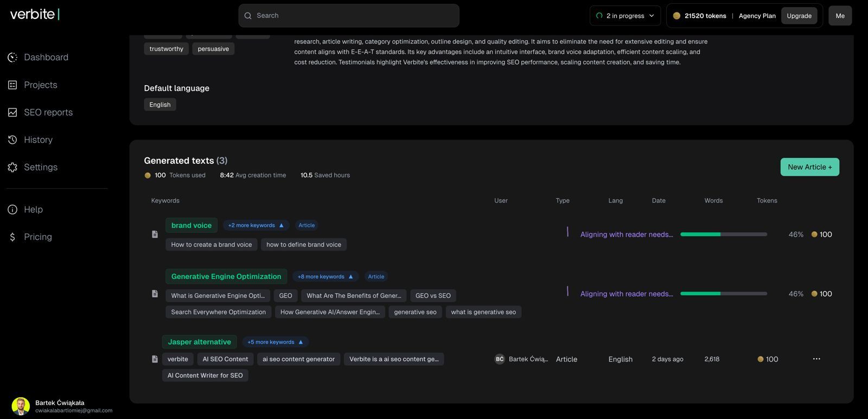This screenshot has width=868, height=419.
Task: Collapse the +2 more keywords list
Action: pos(256,225)
